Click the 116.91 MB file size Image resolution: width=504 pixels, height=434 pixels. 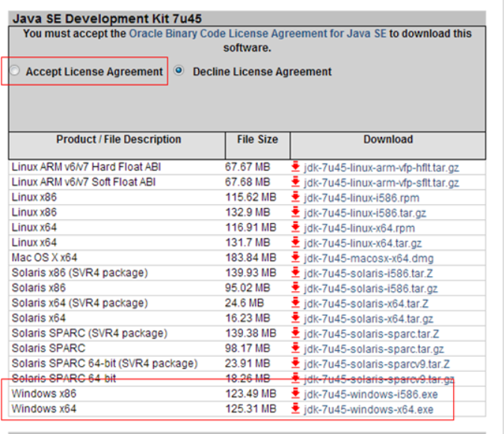point(251,227)
